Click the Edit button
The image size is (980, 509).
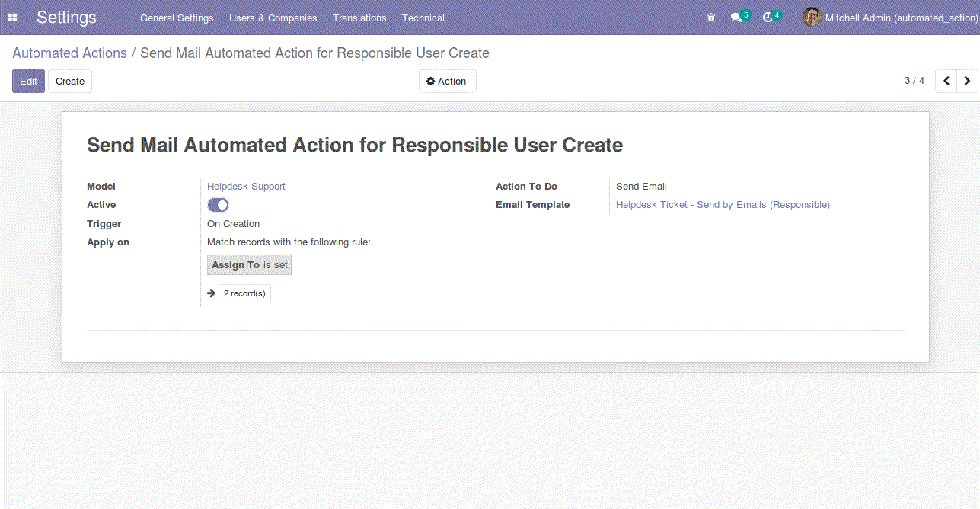[28, 82]
